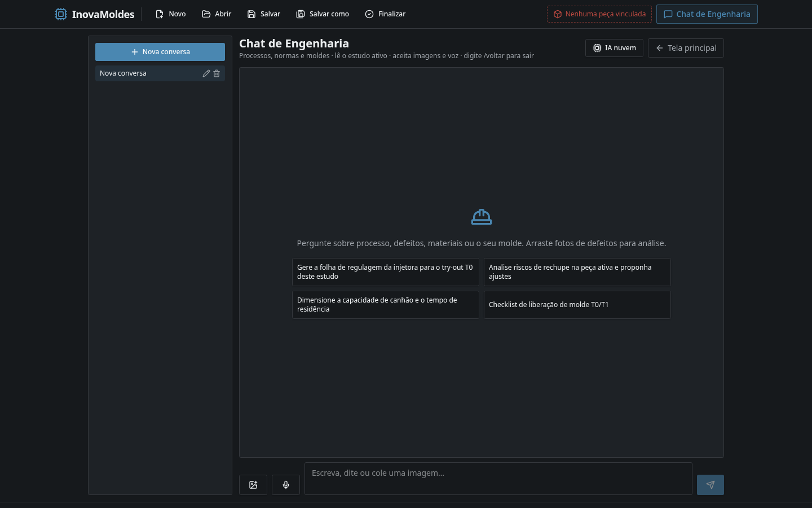Start a Nova conversa
Image resolution: width=812 pixels, height=508 pixels.
click(160, 52)
